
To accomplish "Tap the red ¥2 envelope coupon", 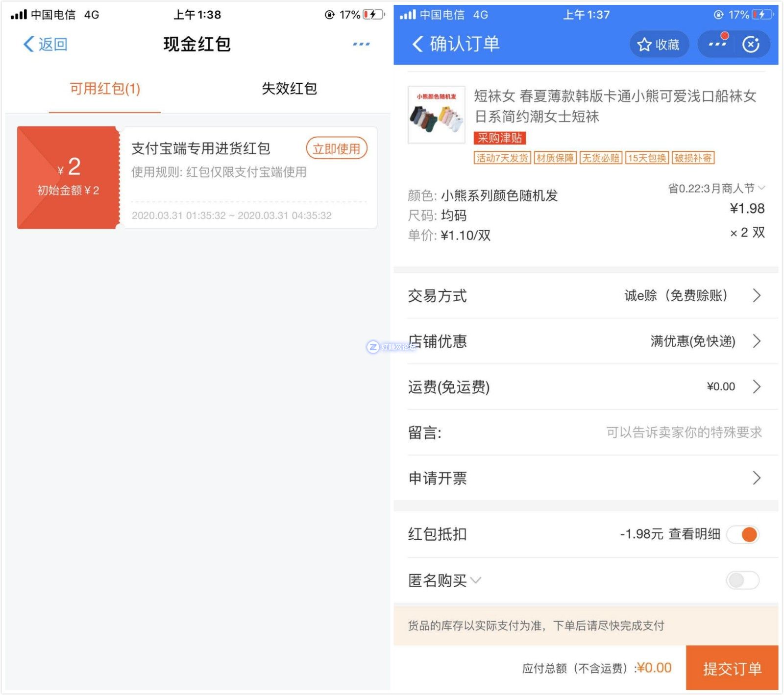I will click(x=68, y=177).
